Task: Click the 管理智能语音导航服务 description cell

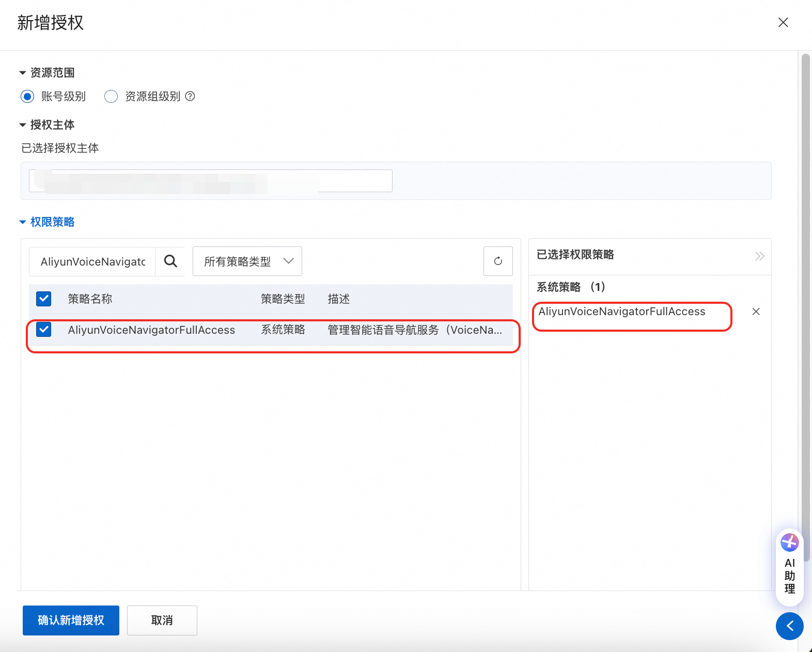Action: tap(415, 330)
